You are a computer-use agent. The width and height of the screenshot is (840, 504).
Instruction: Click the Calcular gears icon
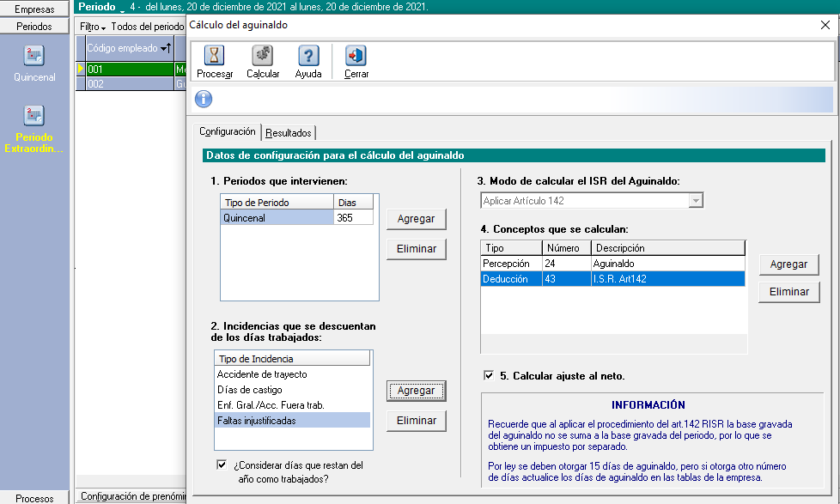point(263,55)
